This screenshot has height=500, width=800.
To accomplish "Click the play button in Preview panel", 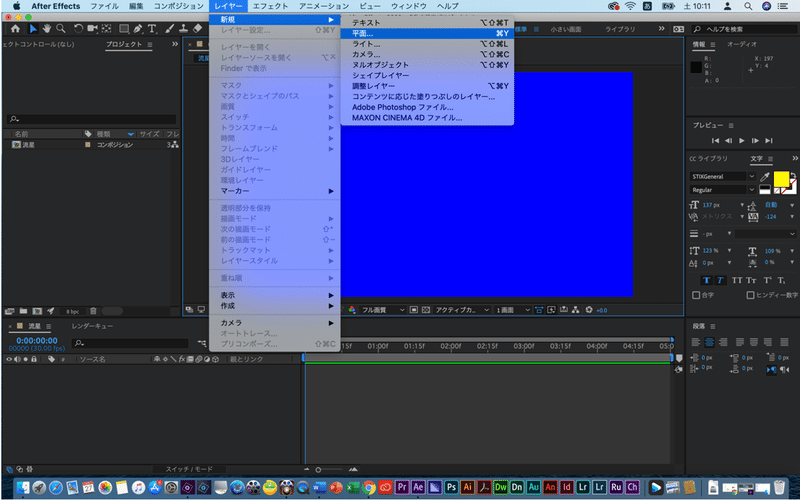I will coord(742,140).
